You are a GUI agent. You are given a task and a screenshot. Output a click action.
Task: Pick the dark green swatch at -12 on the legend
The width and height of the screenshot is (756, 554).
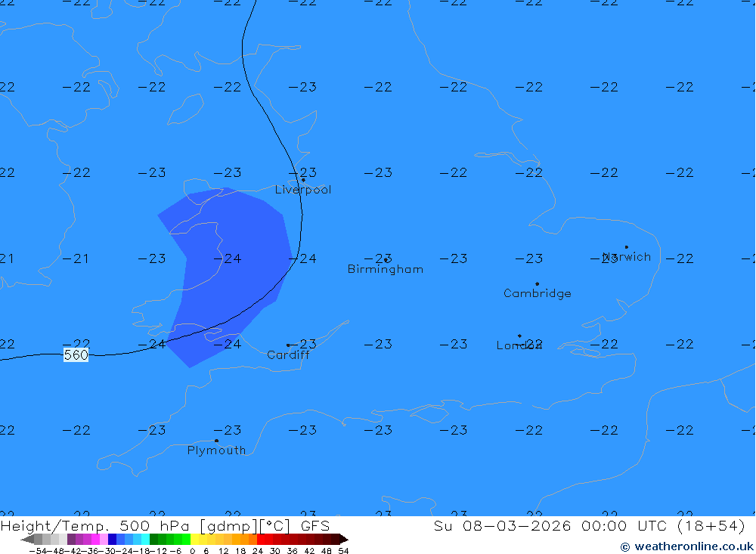coord(153,539)
